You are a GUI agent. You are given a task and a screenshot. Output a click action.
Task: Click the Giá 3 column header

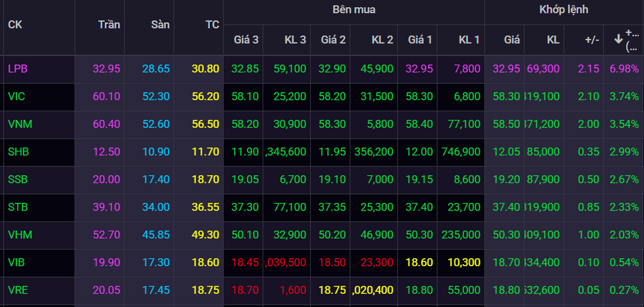pos(246,40)
